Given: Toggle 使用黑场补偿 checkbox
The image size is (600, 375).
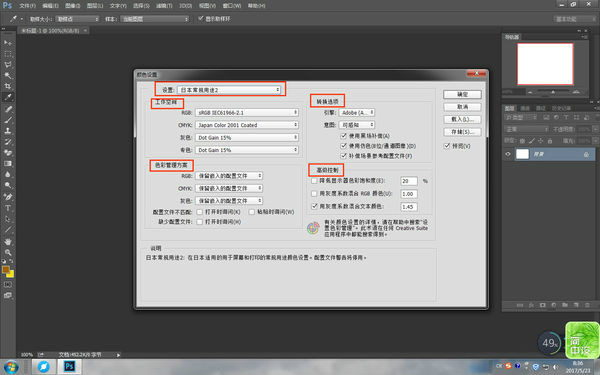Looking at the screenshot, I should point(344,136).
